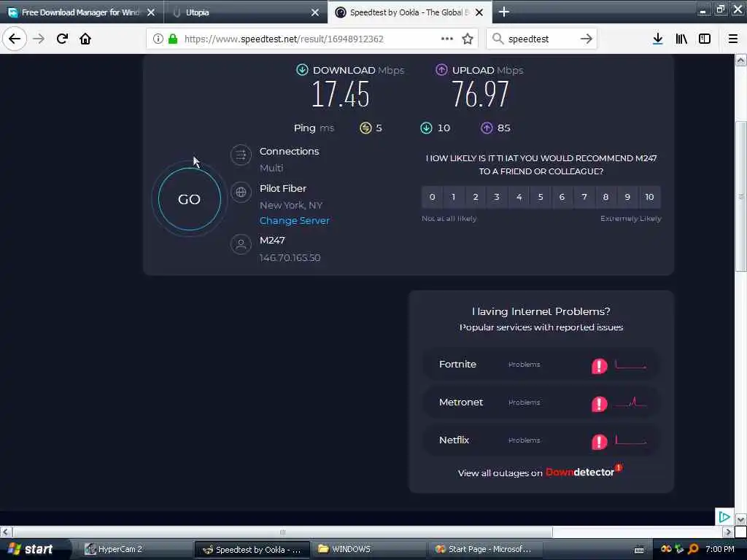Bookmark this page with the star

pyautogui.click(x=468, y=39)
